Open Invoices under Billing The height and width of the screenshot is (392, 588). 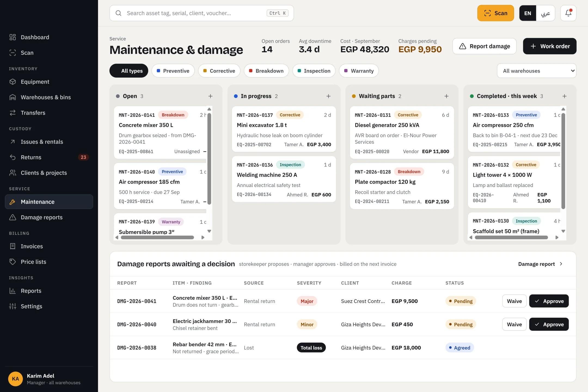click(49, 246)
